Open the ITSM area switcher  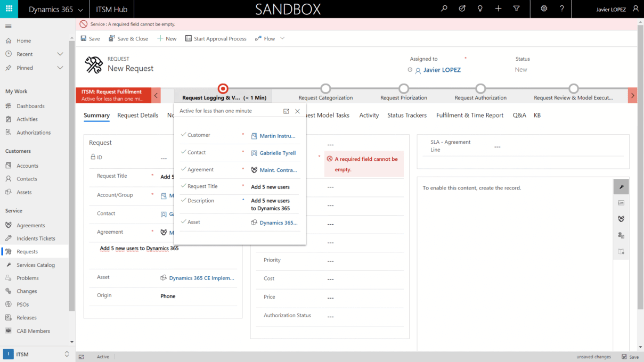(37, 354)
